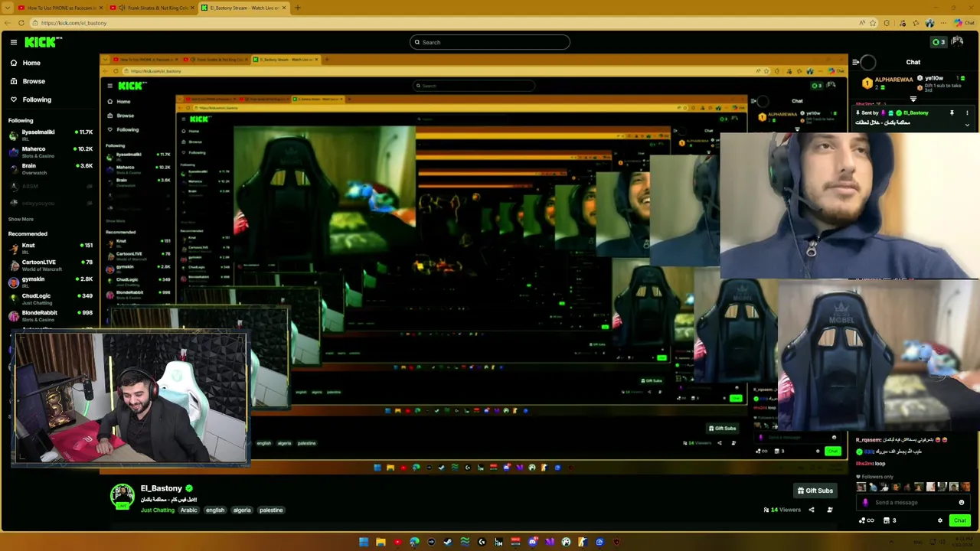Image resolution: width=980 pixels, height=551 pixels.
Task: Expand pinned message chevron
Action: pyautogui.click(x=967, y=125)
